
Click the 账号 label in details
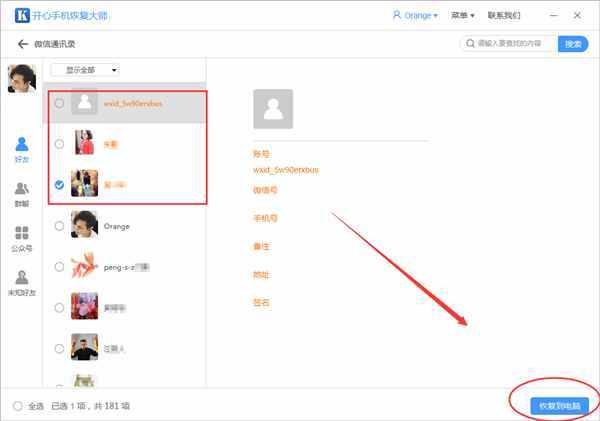tap(261, 154)
